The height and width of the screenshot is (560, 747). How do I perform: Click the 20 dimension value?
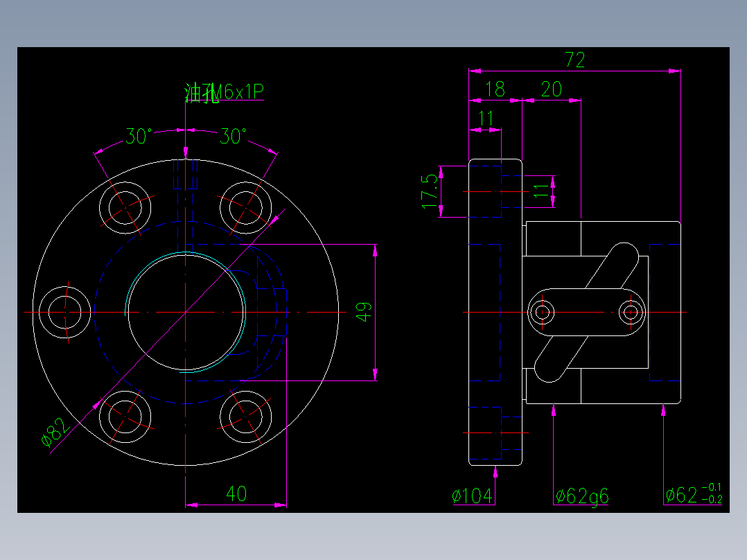click(x=551, y=89)
